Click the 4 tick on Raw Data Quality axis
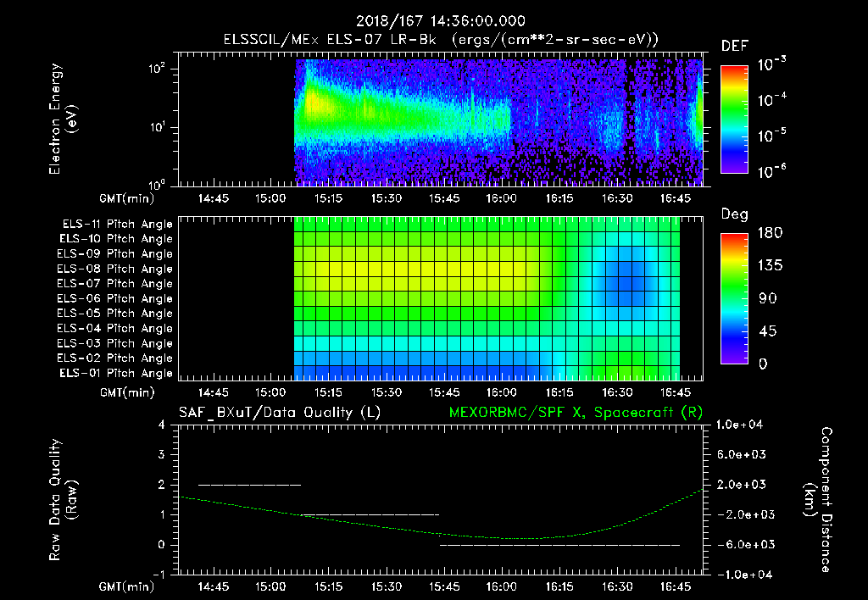Screen dimensions: 868x600 coord(162,425)
